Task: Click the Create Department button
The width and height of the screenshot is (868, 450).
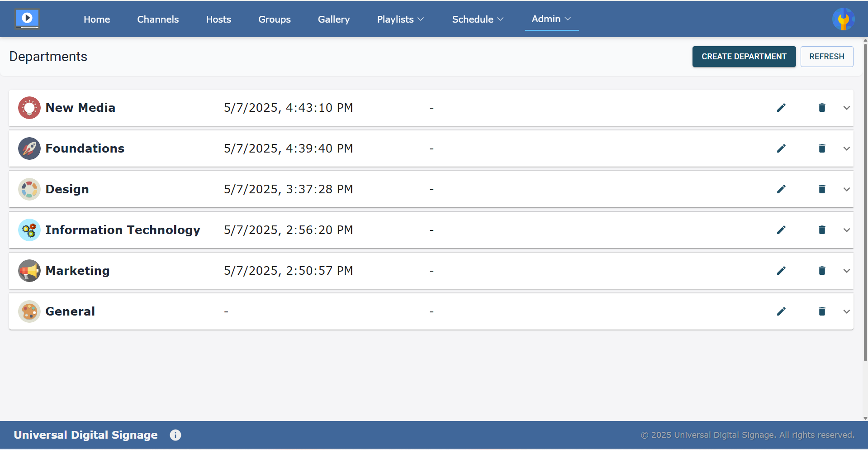Action: (744, 57)
